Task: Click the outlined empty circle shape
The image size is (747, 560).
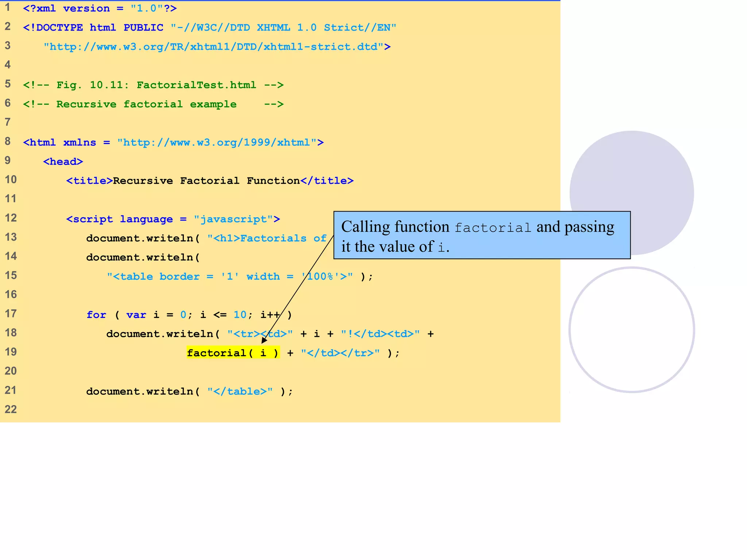Action: click(x=631, y=330)
